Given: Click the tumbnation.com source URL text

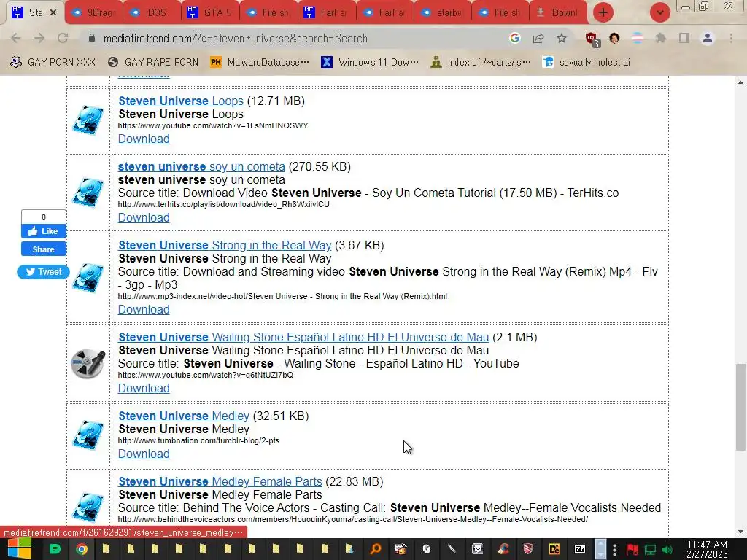Looking at the screenshot, I should (x=198, y=440).
